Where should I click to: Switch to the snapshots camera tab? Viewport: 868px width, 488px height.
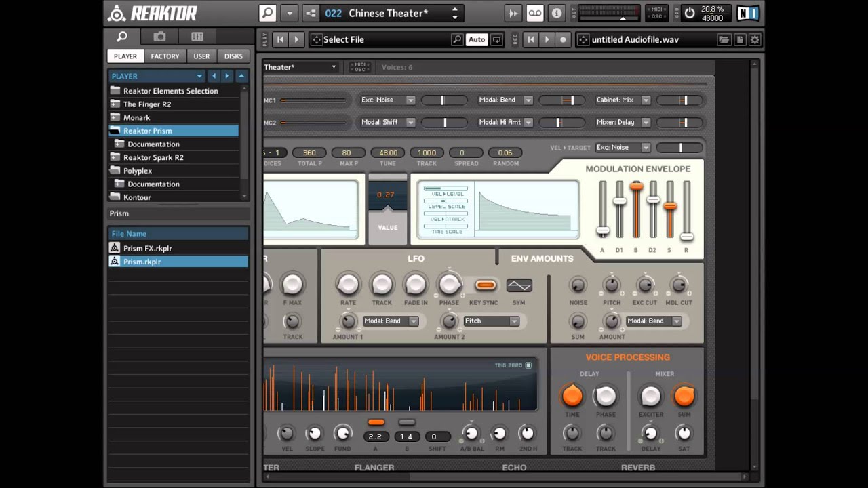click(159, 37)
